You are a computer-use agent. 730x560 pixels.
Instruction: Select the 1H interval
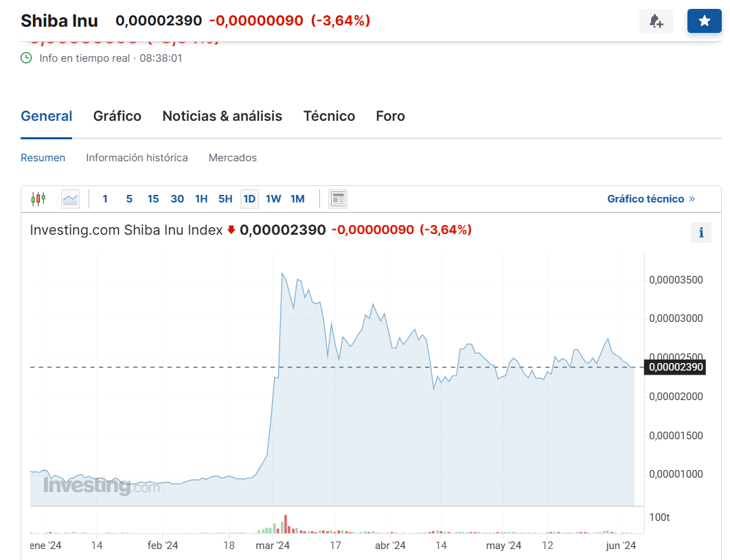point(201,199)
